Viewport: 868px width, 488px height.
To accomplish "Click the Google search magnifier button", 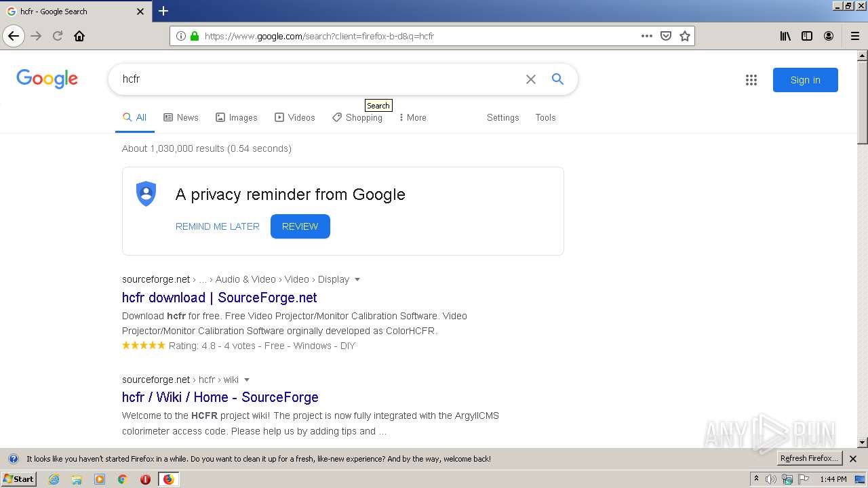I will tap(557, 79).
